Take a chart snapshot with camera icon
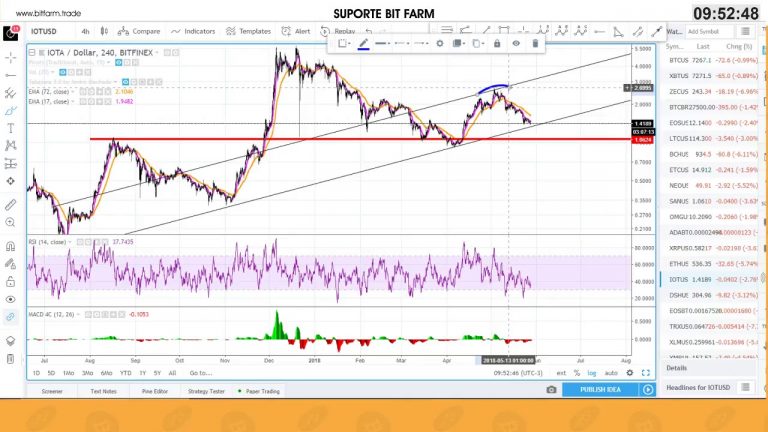768x432 pixels. 552,390
